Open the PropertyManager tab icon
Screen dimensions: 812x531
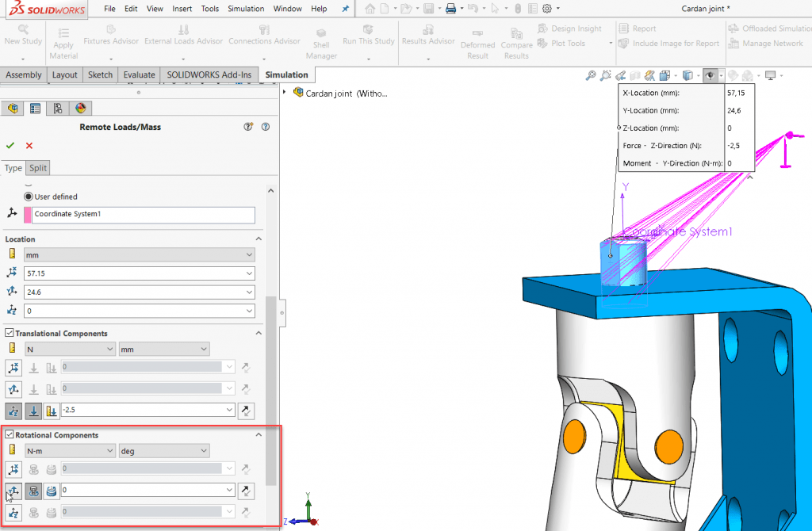point(35,108)
